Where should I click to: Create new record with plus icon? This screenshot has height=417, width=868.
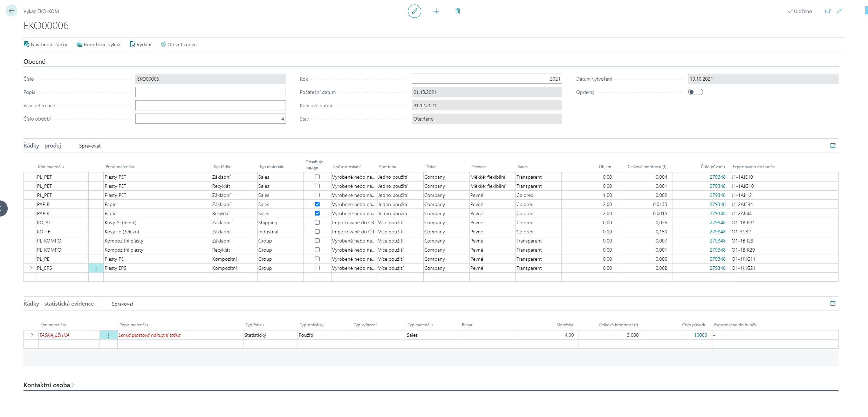point(436,11)
